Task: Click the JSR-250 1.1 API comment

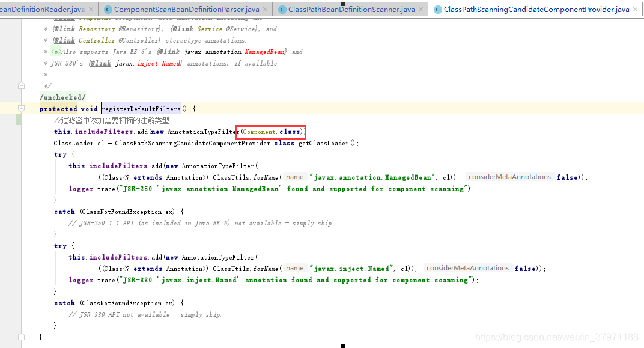Action: pos(201,223)
